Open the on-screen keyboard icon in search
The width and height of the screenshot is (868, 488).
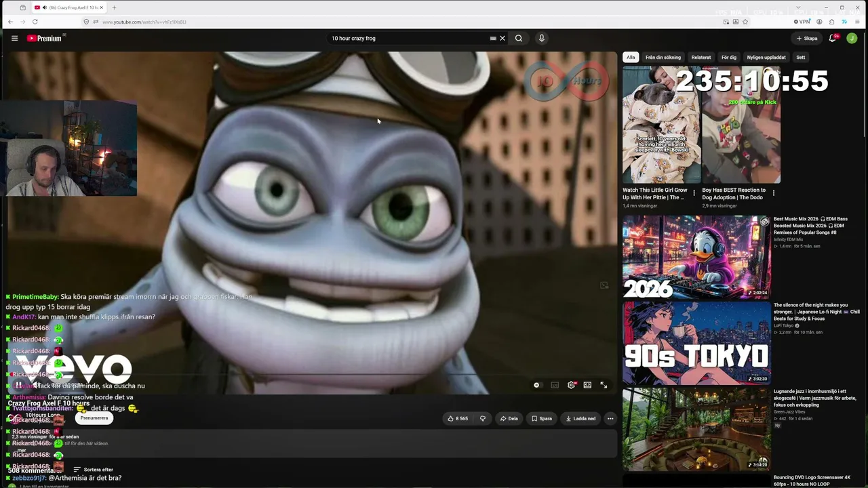click(x=493, y=38)
